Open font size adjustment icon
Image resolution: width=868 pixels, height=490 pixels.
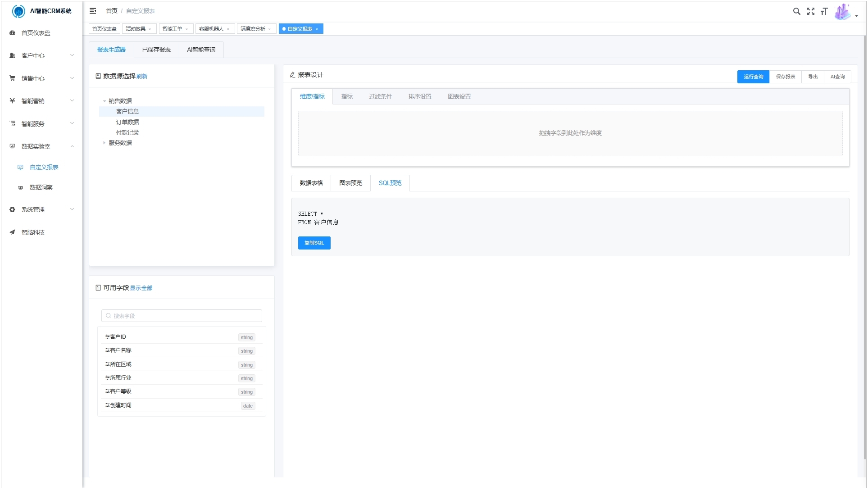pos(824,11)
